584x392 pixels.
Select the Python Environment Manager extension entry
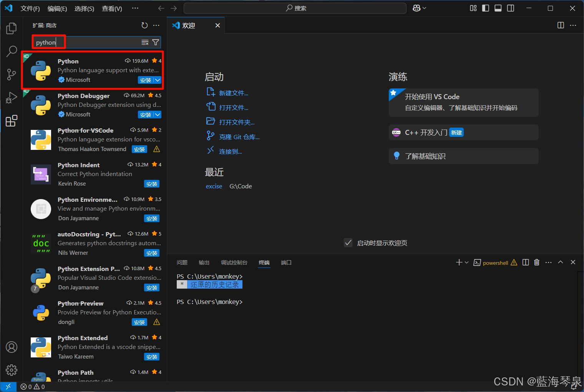coord(95,209)
